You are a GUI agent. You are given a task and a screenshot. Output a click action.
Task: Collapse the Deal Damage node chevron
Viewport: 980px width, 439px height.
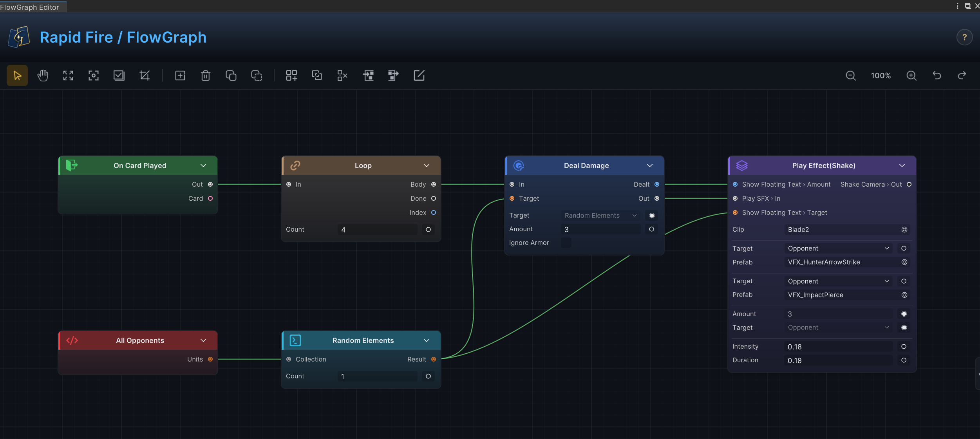tap(650, 166)
